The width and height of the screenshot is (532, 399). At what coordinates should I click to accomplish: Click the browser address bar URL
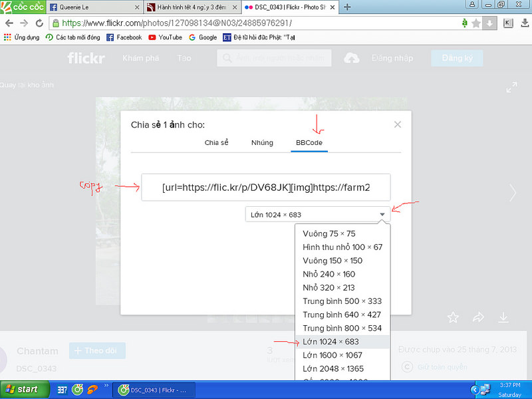coord(176,23)
